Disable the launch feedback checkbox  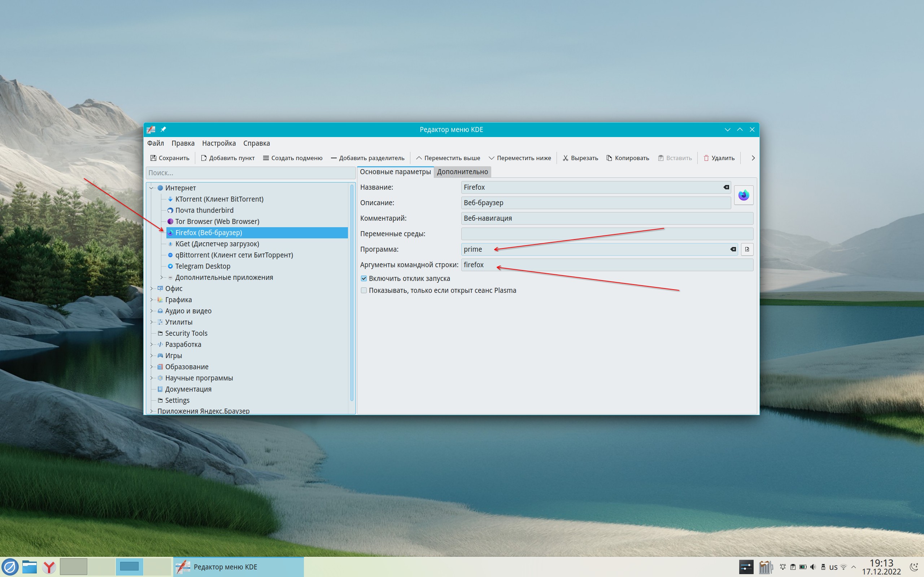364,278
